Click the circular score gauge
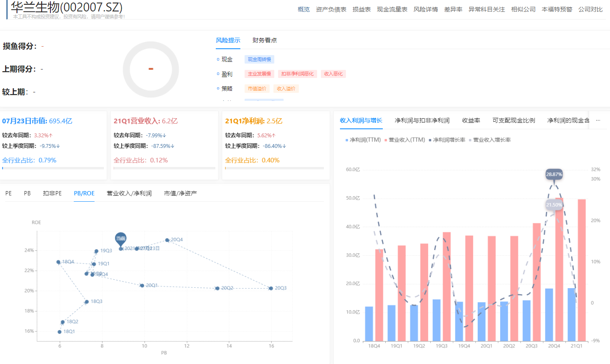Screen dimensions: 610x364 pyautogui.click(x=151, y=69)
